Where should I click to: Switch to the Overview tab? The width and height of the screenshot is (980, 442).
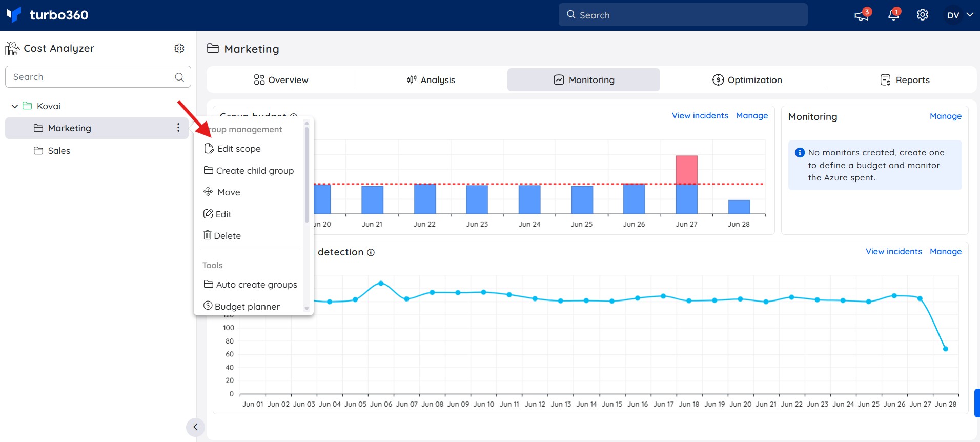pyautogui.click(x=281, y=80)
